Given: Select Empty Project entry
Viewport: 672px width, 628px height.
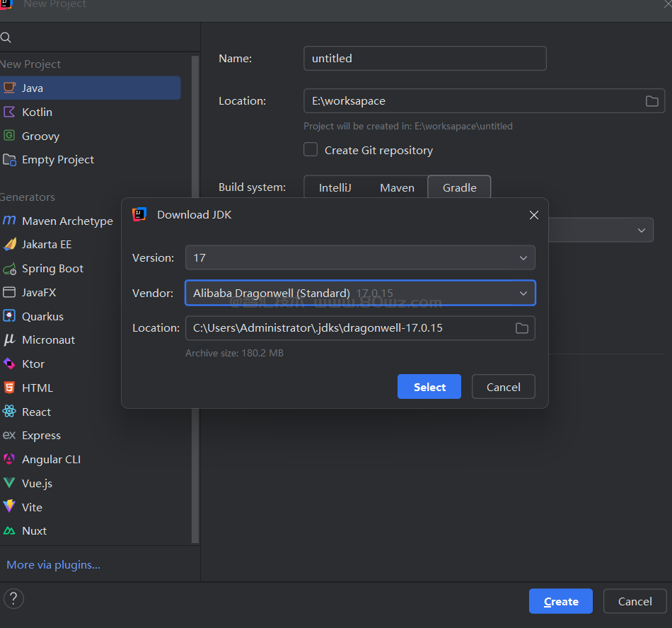Looking at the screenshot, I should [x=90, y=160].
